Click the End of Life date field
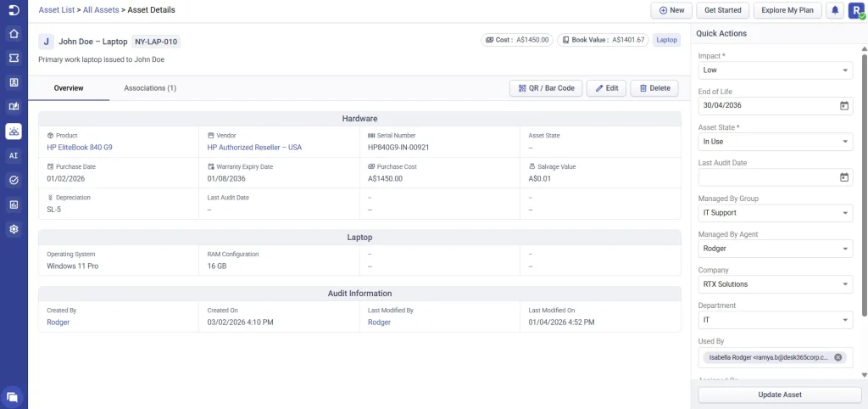This screenshot has height=409, width=868. point(775,105)
